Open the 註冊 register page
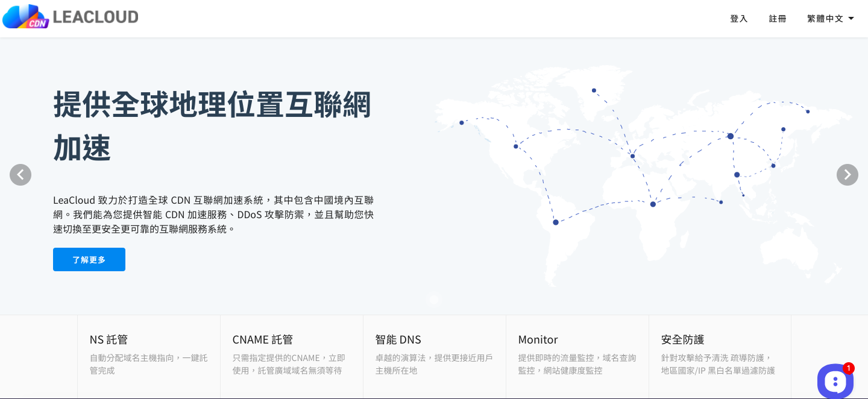Image resolution: width=868 pixels, height=399 pixels. (x=778, y=19)
